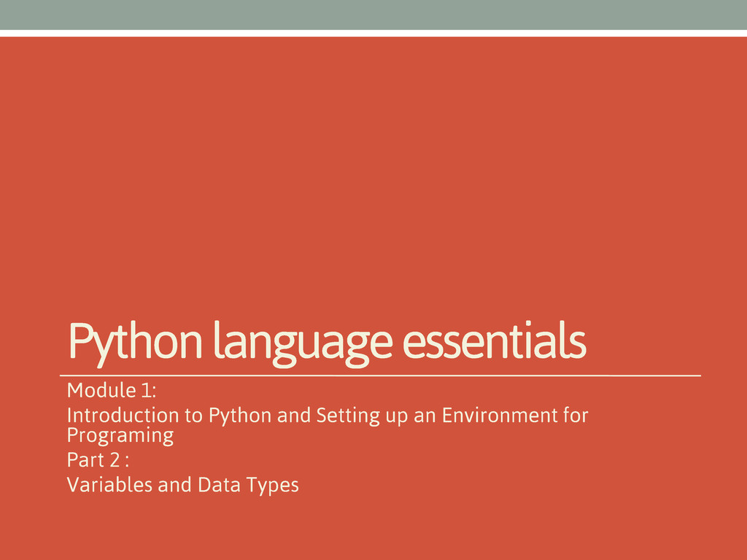Click the line 'Introduction to Python and Setting up an Environment for'

[328, 415]
